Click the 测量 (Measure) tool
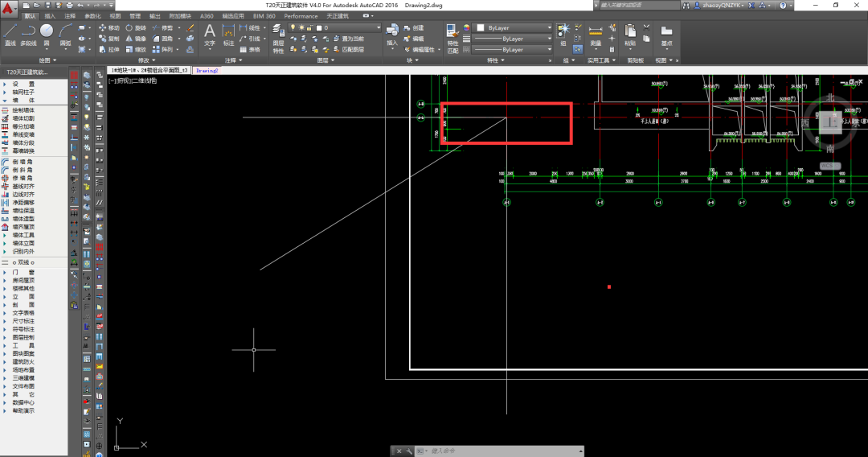The height and width of the screenshot is (457, 868). point(595,34)
